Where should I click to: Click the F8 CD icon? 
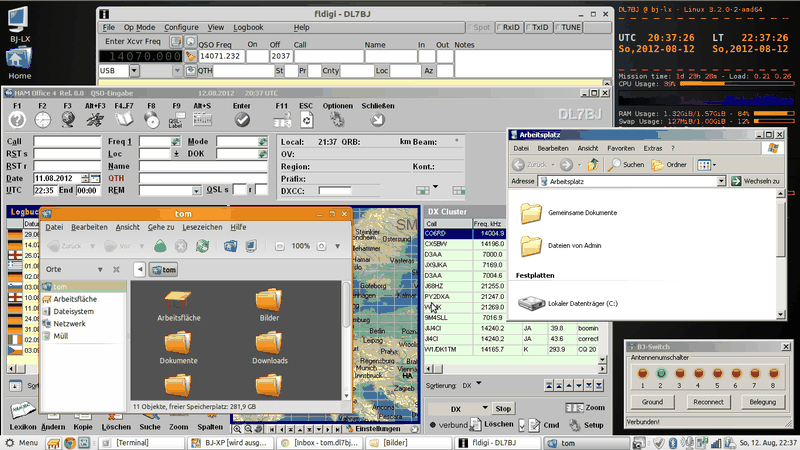pyautogui.click(x=152, y=120)
